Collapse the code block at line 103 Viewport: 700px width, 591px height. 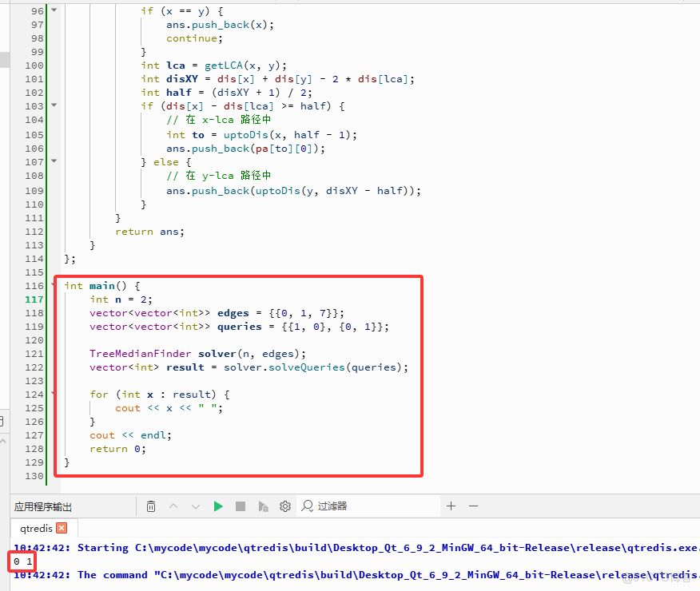coord(54,105)
